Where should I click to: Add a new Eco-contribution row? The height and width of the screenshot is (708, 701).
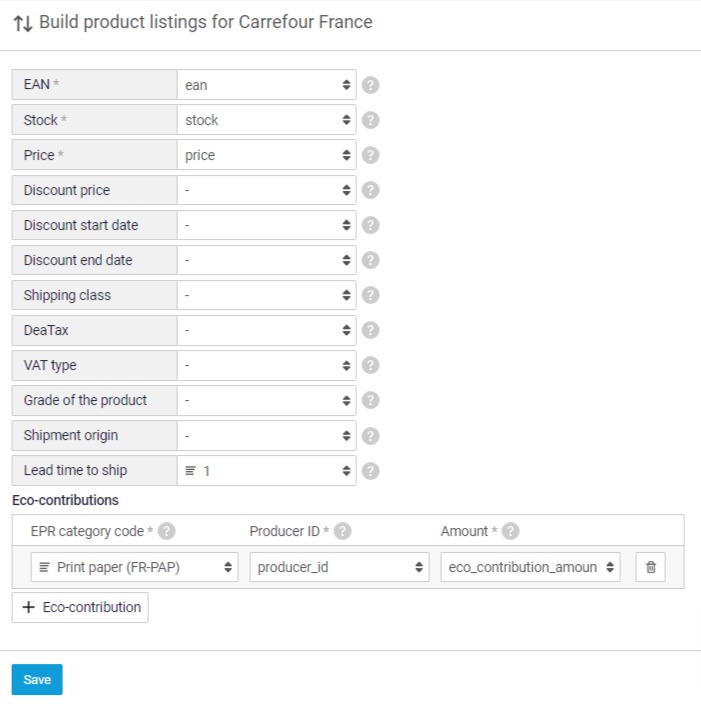(x=80, y=607)
